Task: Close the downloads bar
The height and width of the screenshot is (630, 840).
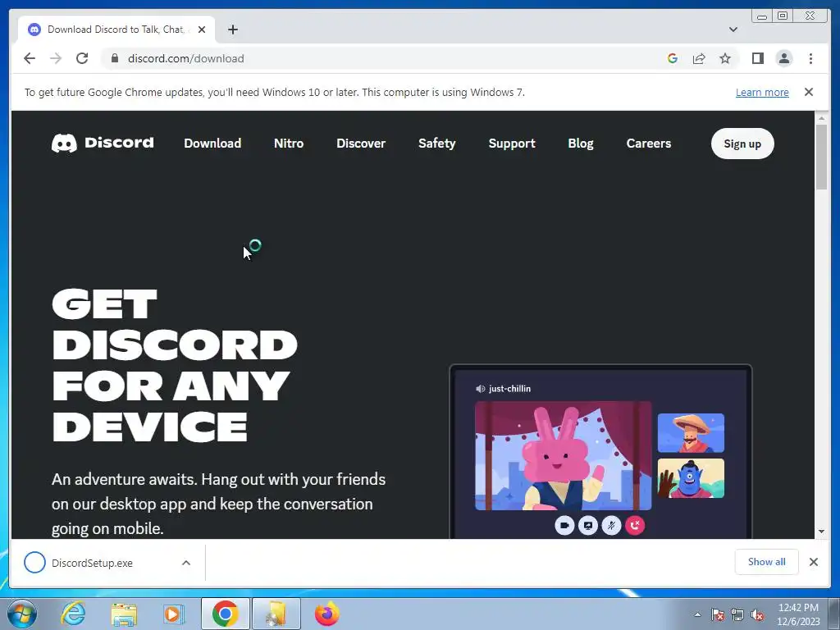Action: point(814,562)
